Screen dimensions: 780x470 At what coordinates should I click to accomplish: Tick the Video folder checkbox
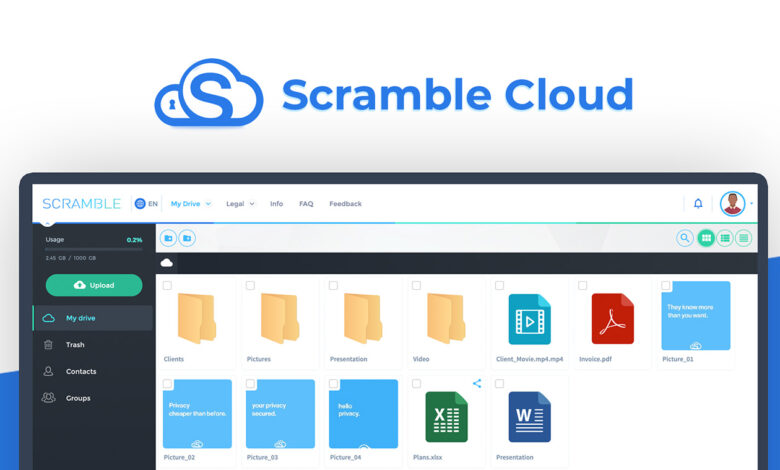(x=417, y=285)
